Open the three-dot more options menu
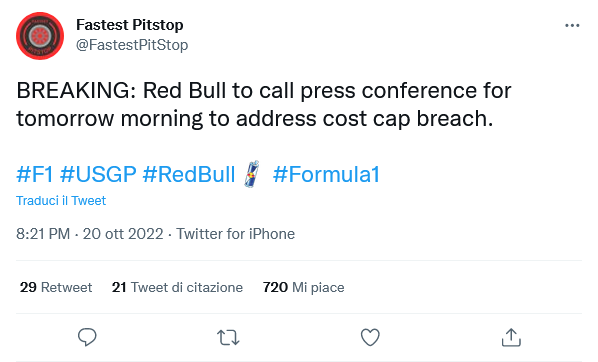This screenshot has width=598, height=362. pyautogui.click(x=572, y=26)
